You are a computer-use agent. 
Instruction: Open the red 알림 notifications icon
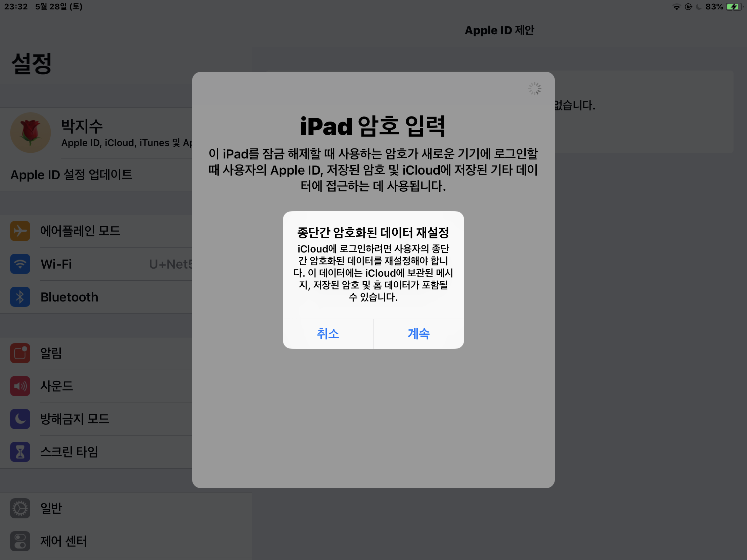pyautogui.click(x=20, y=353)
